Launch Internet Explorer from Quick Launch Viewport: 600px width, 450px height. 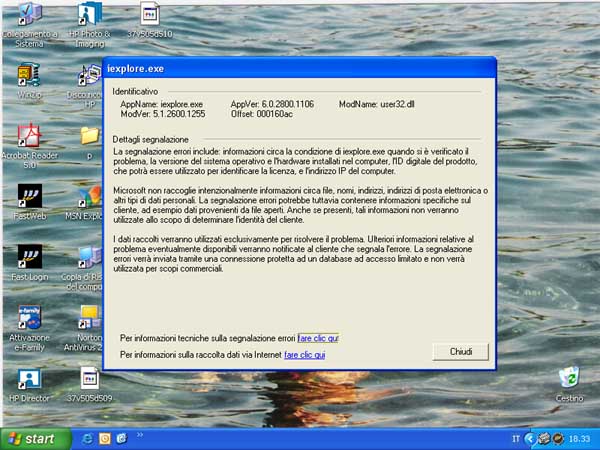point(87,438)
